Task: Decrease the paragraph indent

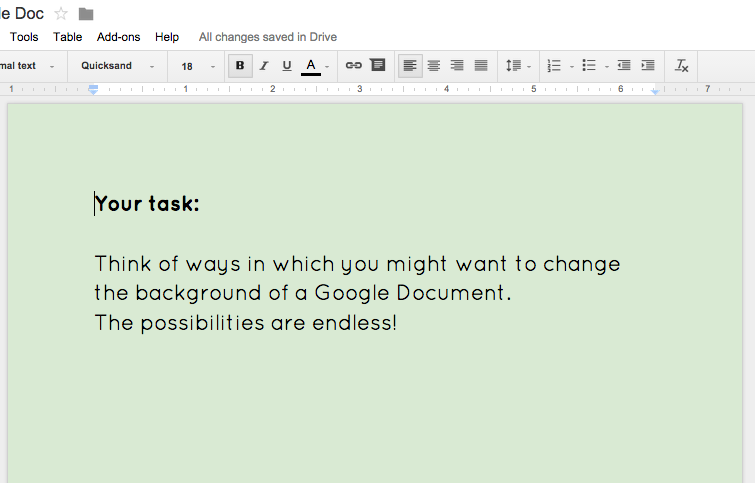Action: click(624, 66)
